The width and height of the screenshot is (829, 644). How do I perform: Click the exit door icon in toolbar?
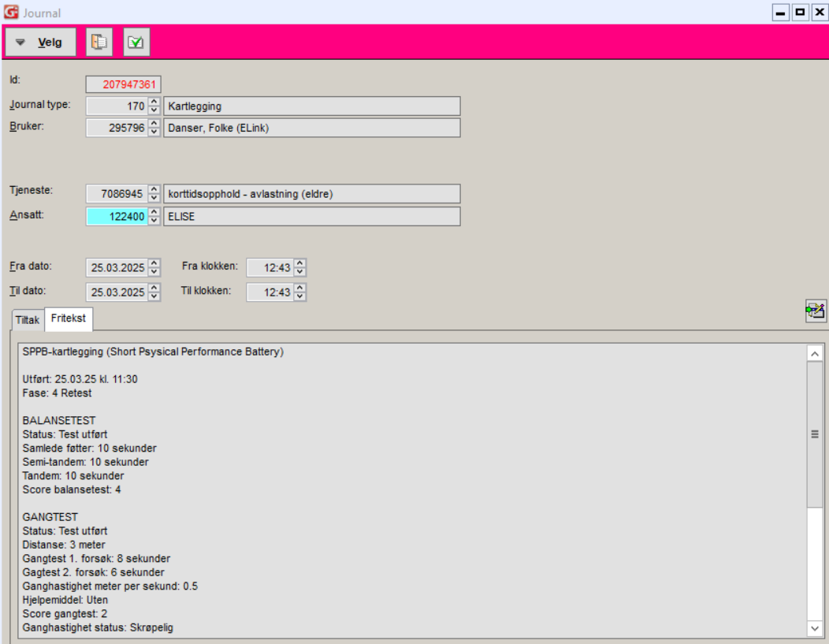click(x=99, y=43)
